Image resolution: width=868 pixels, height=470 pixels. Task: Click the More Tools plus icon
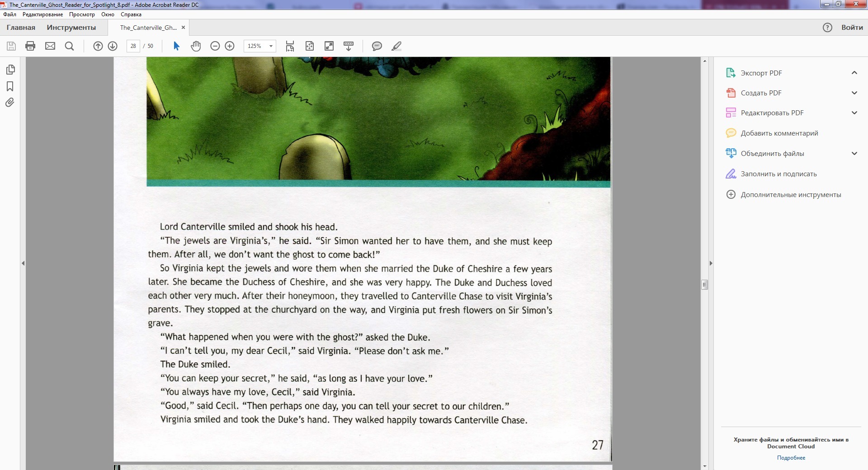[x=731, y=195]
